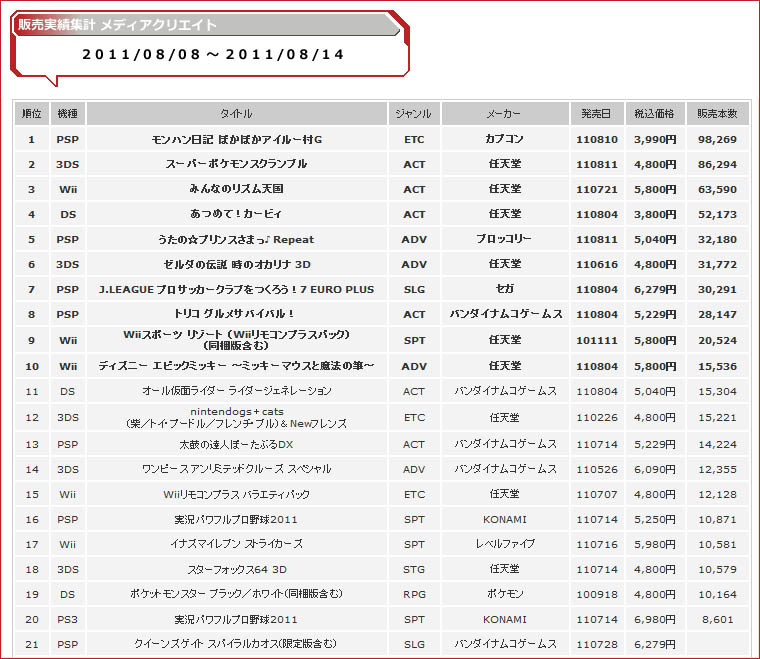Click release date 110810
This screenshot has height=659, width=760.
coord(597,140)
